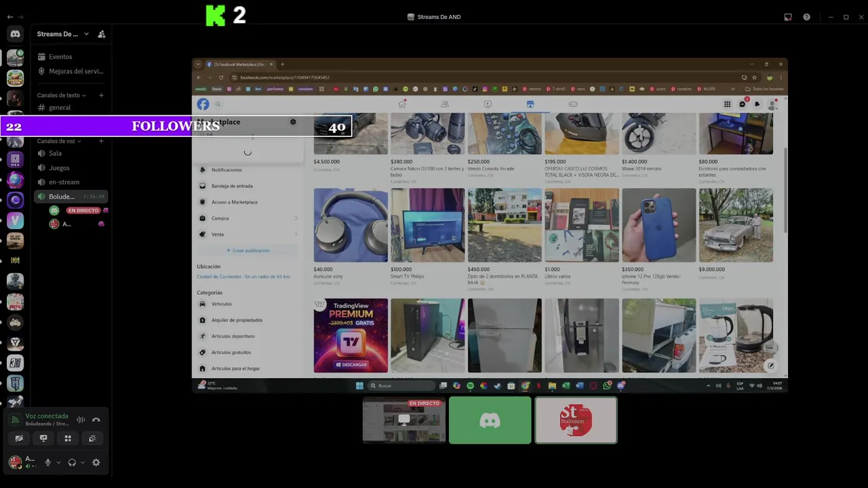Open the headphone output options arrow
Image resolution: width=868 pixels, height=488 pixels.
point(83,462)
